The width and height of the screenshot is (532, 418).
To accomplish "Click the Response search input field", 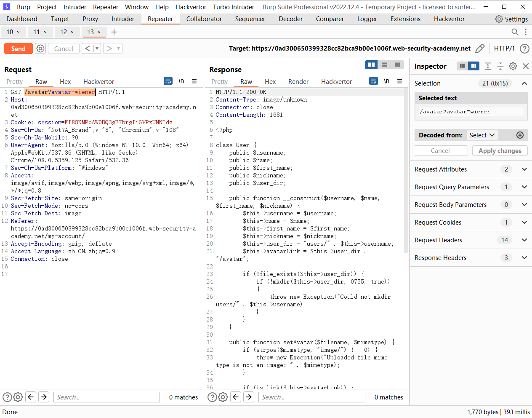I will point(312,397).
